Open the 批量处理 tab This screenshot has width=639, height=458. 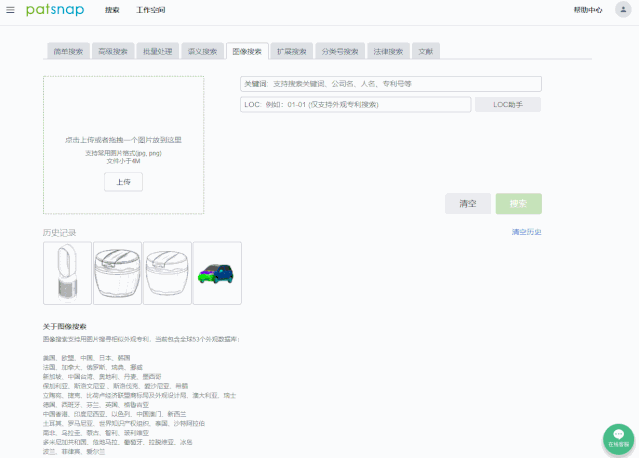tap(157, 51)
